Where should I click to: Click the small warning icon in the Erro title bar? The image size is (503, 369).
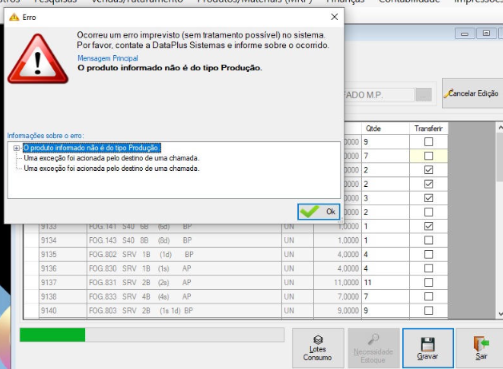pos(14,17)
